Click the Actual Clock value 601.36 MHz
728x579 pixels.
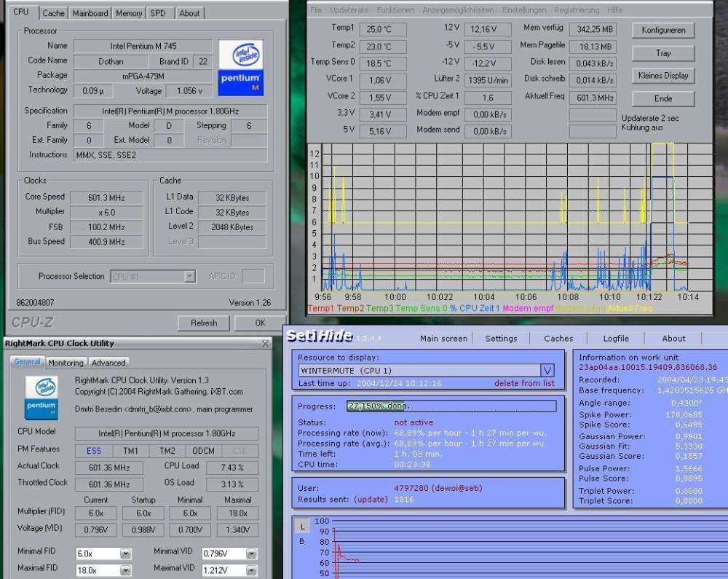click(109, 468)
